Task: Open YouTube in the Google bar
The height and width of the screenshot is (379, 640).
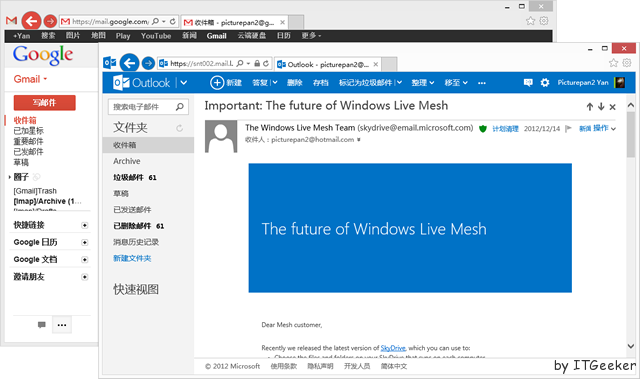Action: [156, 36]
